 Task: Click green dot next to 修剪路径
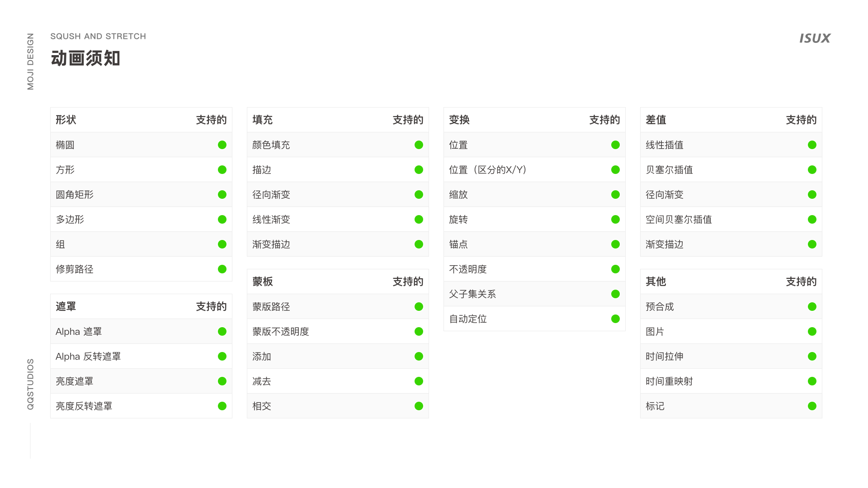pyautogui.click(x=222, y=269)
